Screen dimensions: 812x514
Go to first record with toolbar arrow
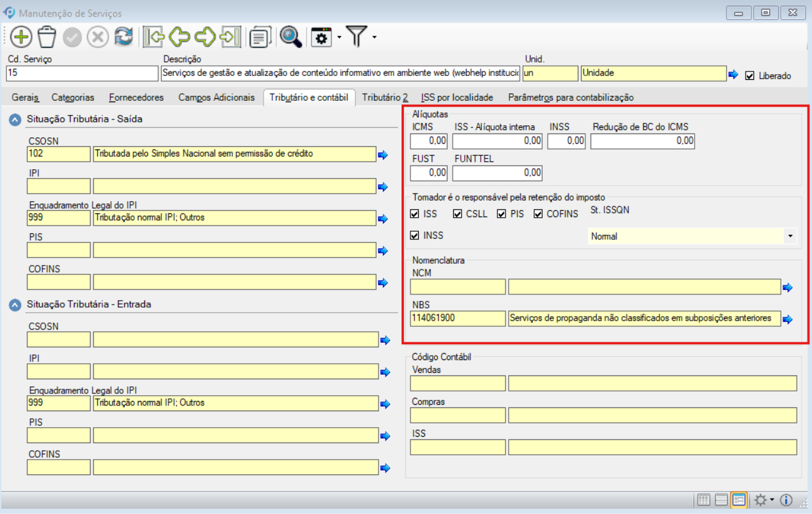[154, 37]
